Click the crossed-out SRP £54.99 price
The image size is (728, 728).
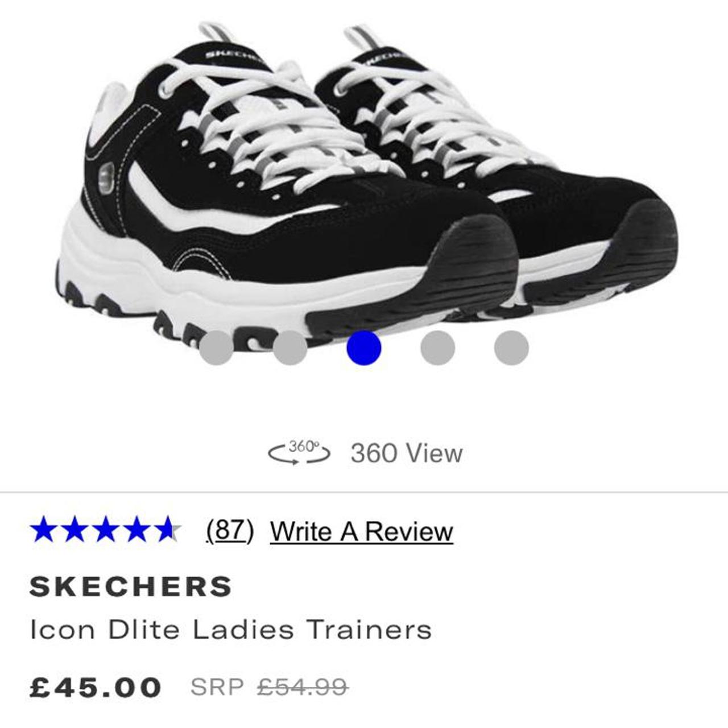coord(269,687)
